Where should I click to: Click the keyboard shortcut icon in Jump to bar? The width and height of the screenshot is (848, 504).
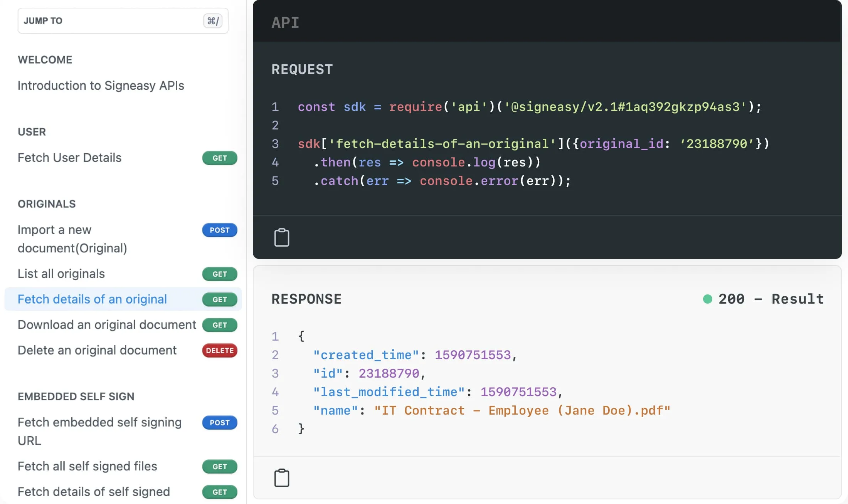coord(213,21)
